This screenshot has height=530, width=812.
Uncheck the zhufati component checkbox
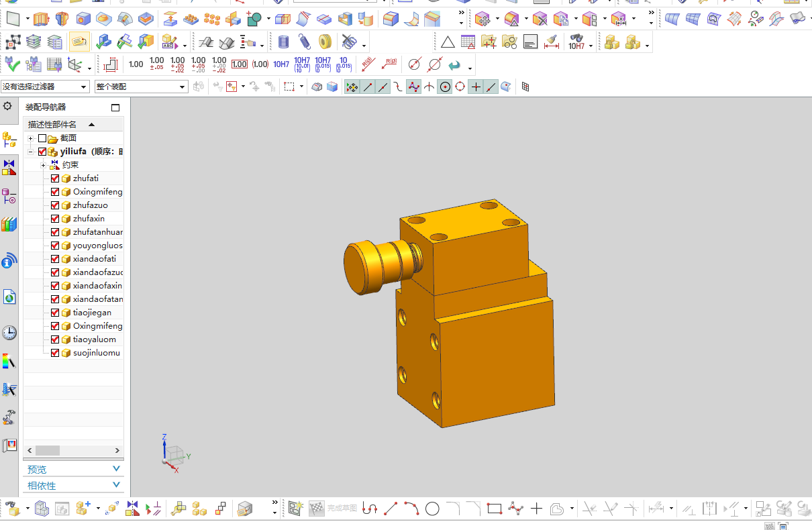[55, 178]
